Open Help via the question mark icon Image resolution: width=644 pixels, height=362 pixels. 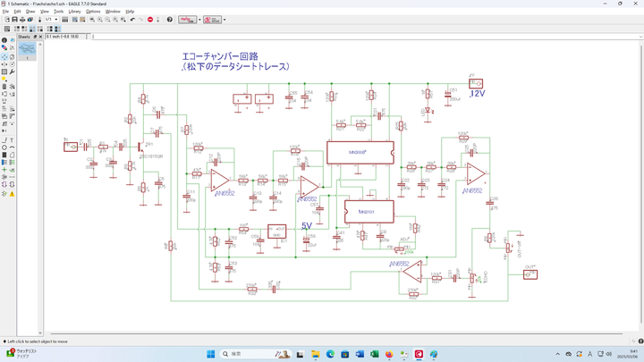point(170,19)
